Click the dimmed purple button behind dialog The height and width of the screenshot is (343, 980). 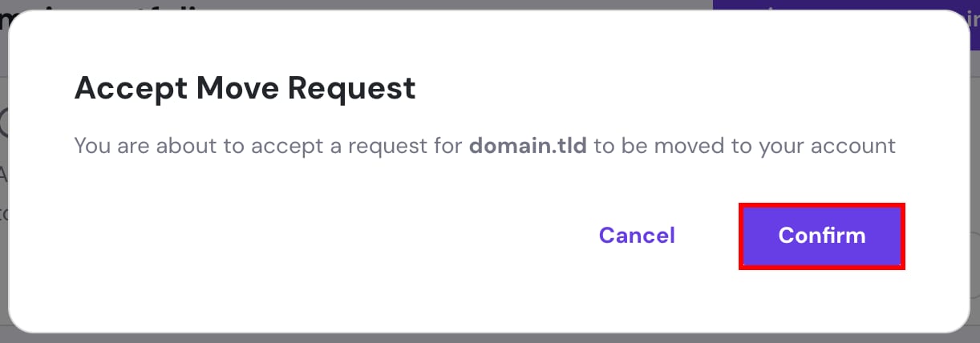tap(842, 5)
